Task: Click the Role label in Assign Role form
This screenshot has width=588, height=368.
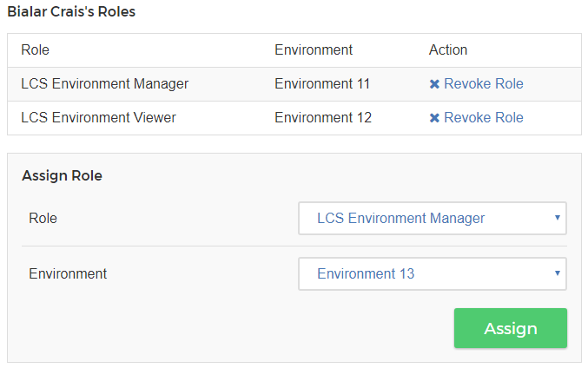Action: [x=43, y=219]
